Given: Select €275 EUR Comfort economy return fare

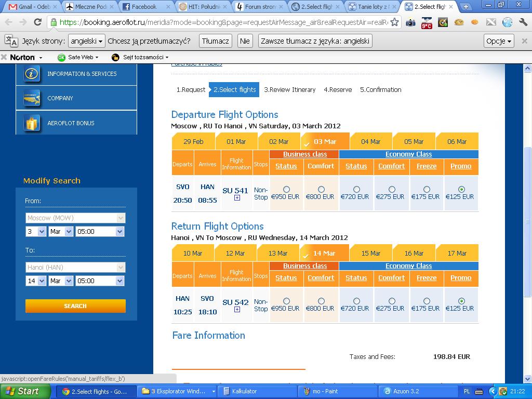Looking at the screenshot, I should click(x=392, y=301).
